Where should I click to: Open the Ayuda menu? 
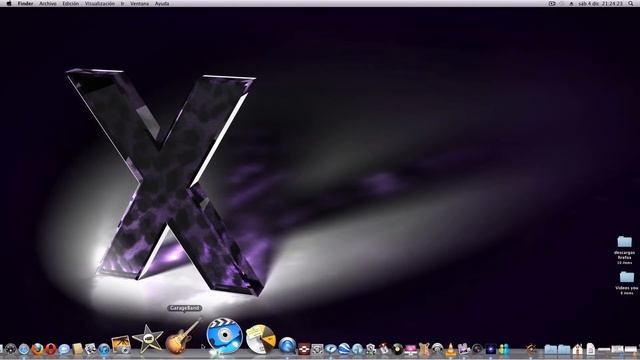pyautogui.click(x=162, y=3)
